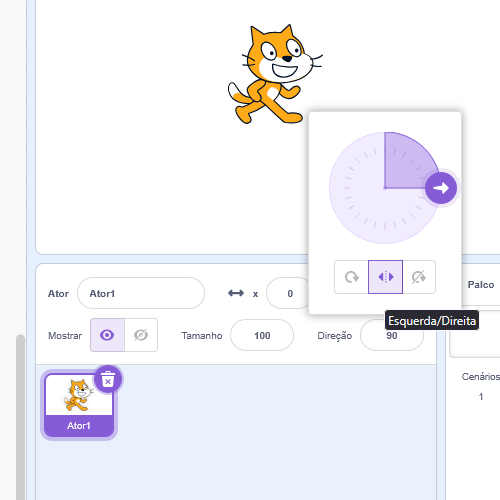The image size is (500, 500).
Task: Click the Cenários label
Action: tap(481, 377)
